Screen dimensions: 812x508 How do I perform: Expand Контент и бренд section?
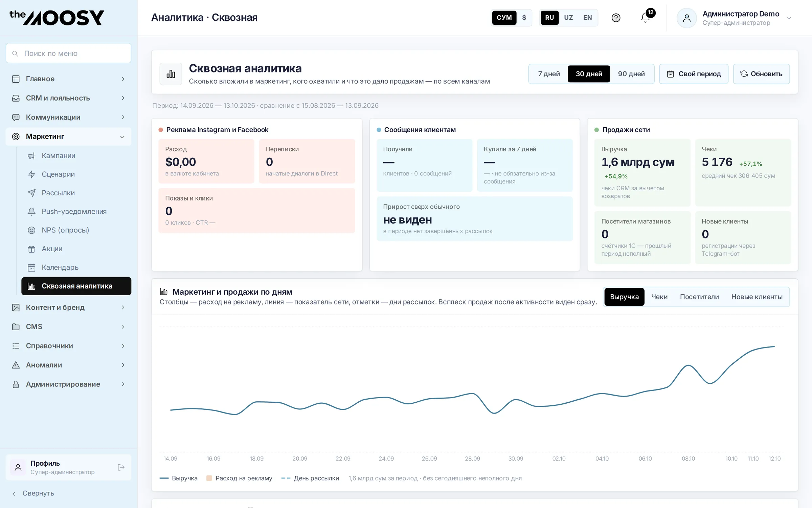pyautogui.click(x=68, y=308)
